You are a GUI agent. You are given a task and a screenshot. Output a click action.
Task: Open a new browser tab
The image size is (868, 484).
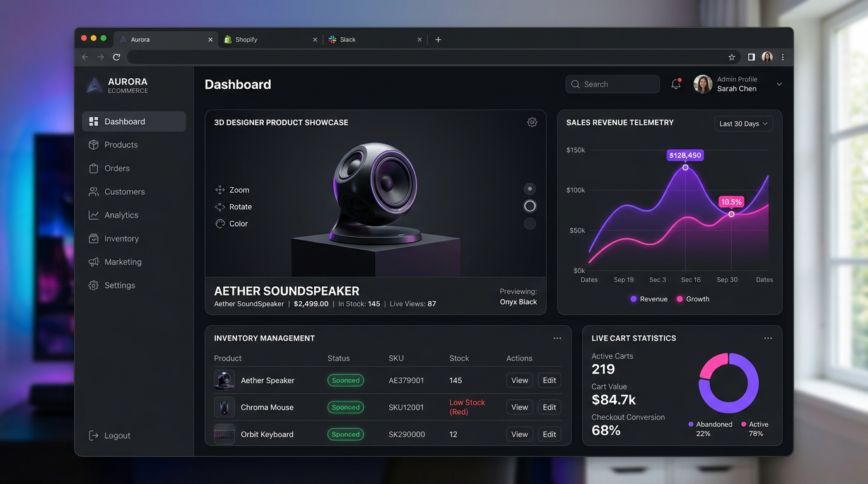pyautogui.click(x=438, y=39)
